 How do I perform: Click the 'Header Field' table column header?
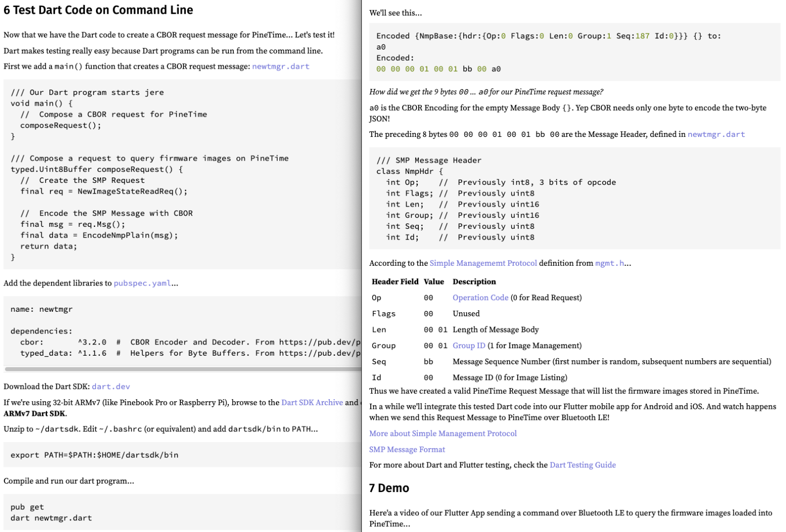coord(395,281)
